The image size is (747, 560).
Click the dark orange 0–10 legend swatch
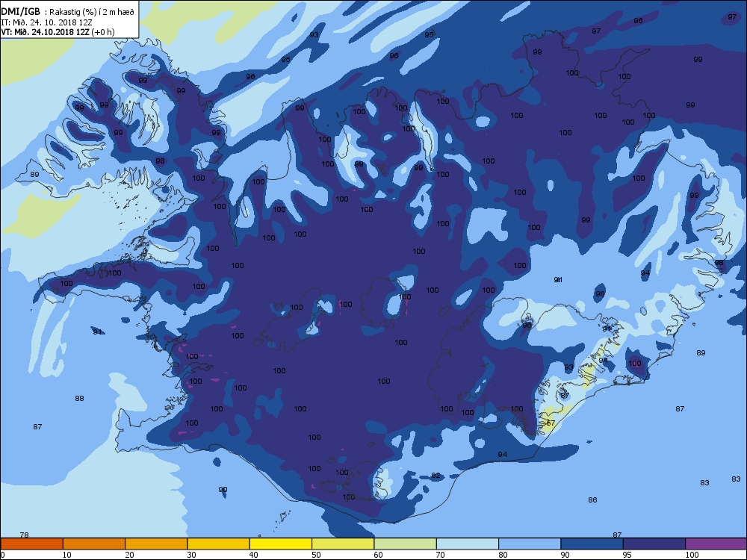pyautogui.click(x=32, y=544)
